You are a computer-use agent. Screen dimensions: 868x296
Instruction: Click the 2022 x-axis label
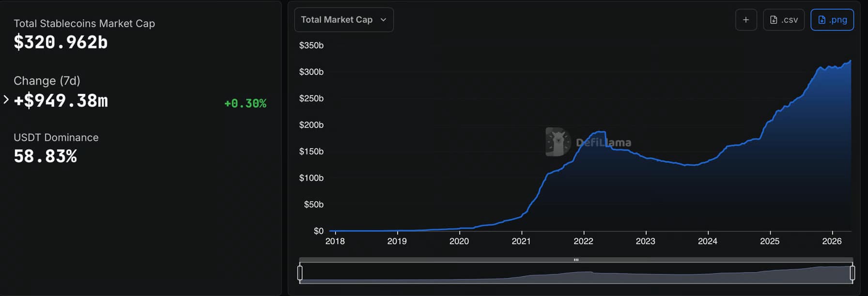pyautogui.click(x=583, y=241)
